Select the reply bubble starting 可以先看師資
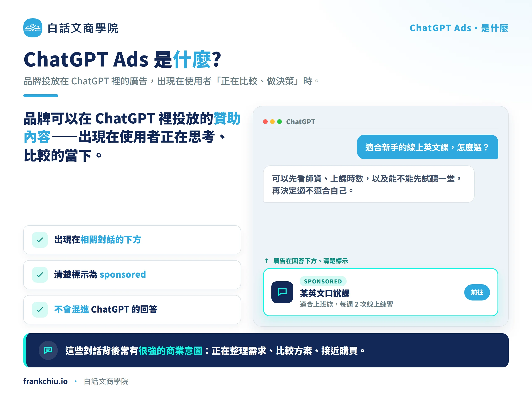The image size is (532, 399). pyautogui.click(x=369, y=184)
